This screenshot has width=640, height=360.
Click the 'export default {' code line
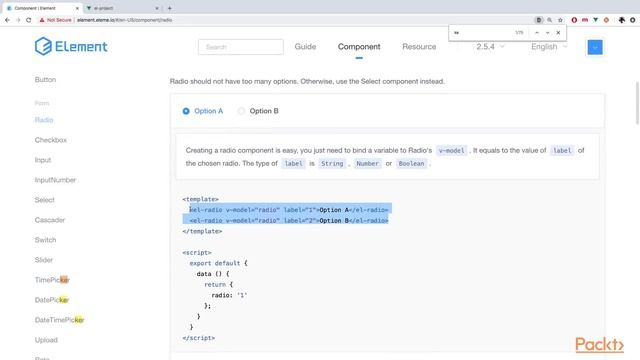point(218,263)
